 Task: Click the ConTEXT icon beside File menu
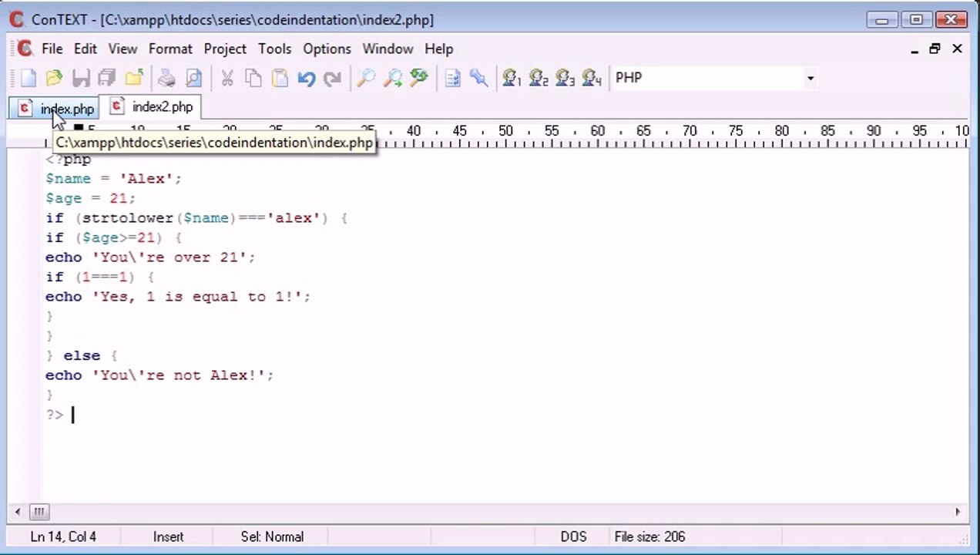[25, 49]
